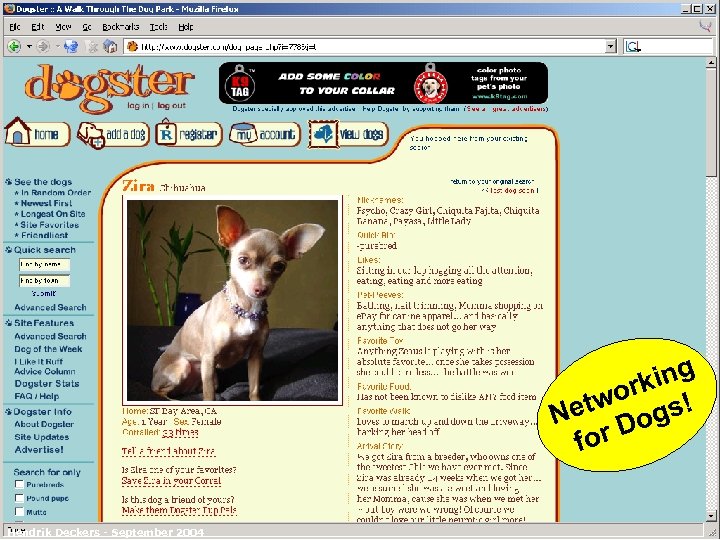
Task: Click the scrollbar up arrow
Action: coord(711,64)
